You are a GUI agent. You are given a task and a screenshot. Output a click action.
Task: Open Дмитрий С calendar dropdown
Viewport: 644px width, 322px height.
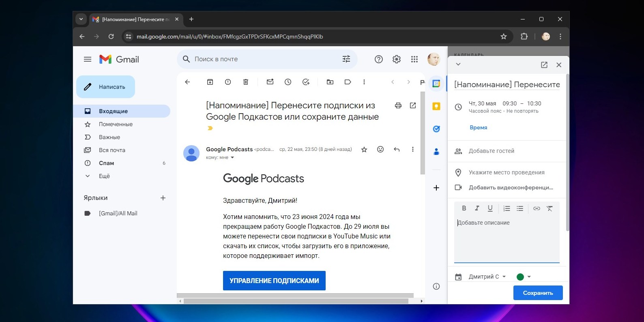click(x=487, y=277)
